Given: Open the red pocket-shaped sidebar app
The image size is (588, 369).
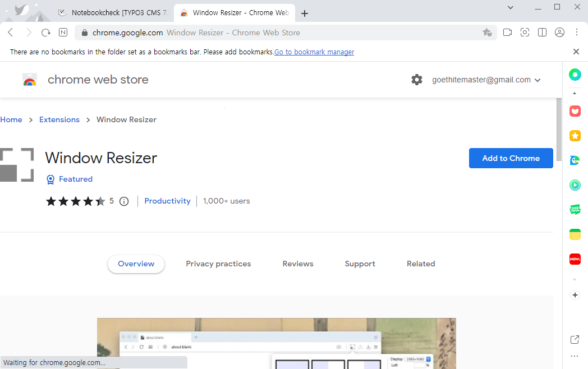Looking at the screenshot, I should click(x=575, y=111).
